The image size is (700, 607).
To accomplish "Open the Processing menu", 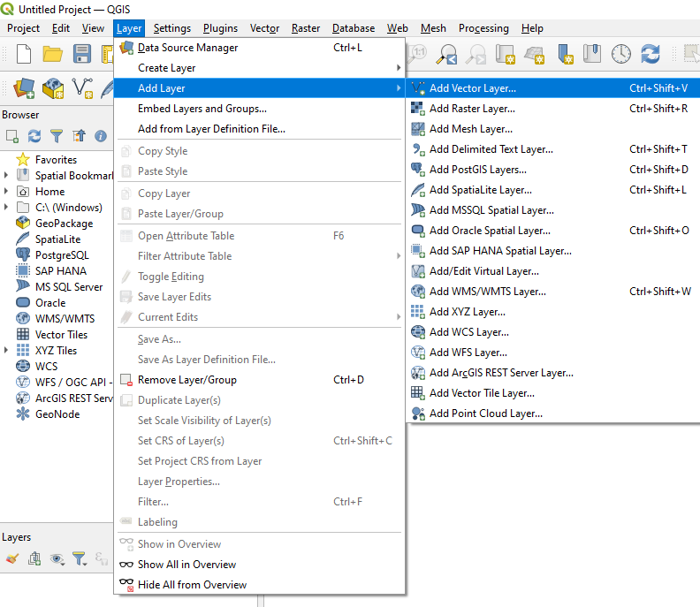I will (483, 28).
